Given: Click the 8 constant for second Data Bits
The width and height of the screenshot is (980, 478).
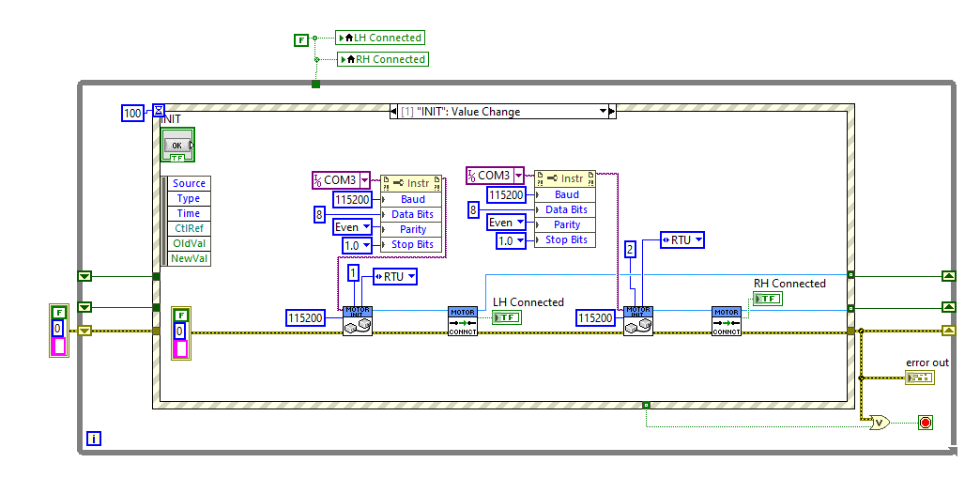Looking at the screenshot, I should pyautogui.click(x=475, y=210).
